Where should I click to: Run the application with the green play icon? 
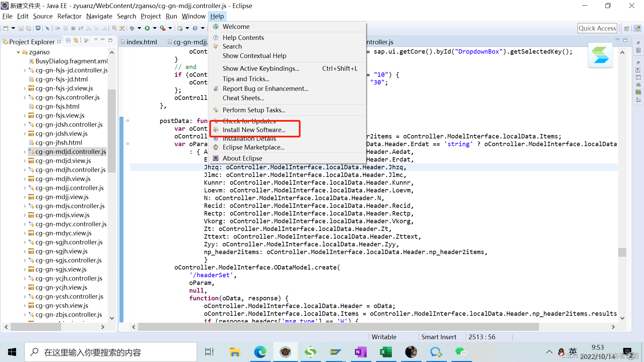point(148,28)
